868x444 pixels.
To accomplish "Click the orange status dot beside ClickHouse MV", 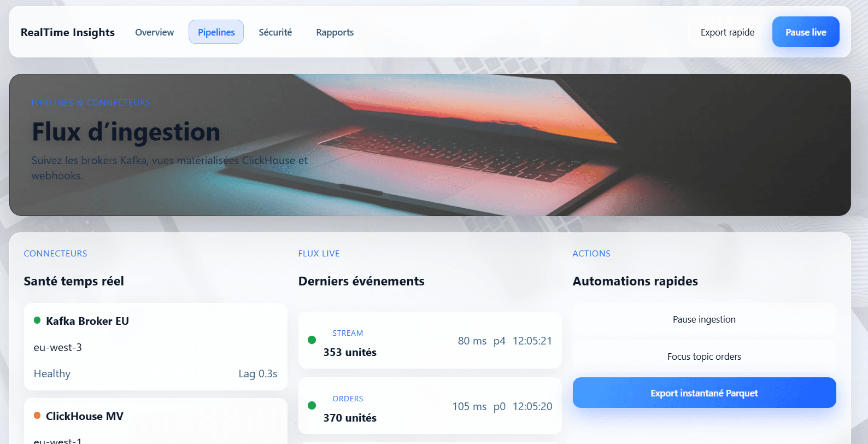I will coord(37,416).
